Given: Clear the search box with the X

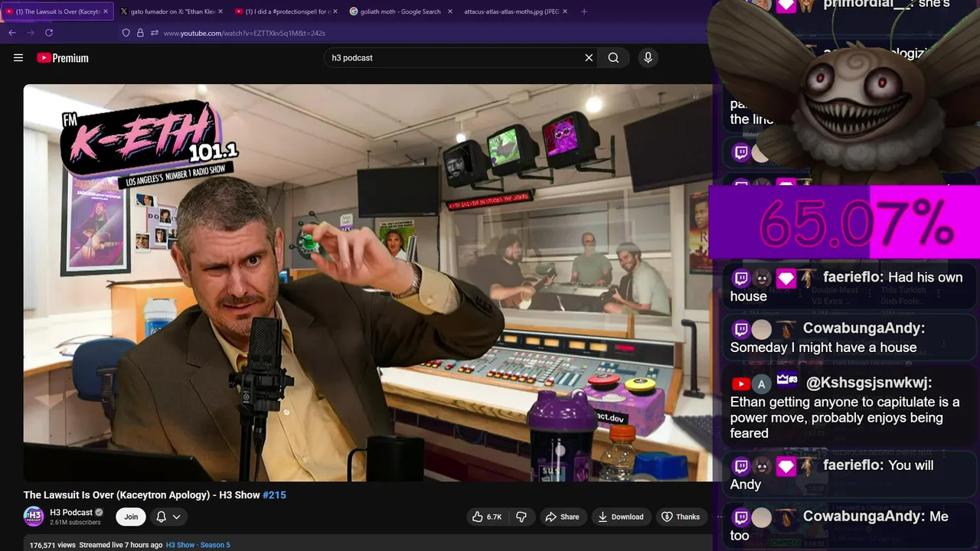Looking at the screenshot, I should coord(589,57).
